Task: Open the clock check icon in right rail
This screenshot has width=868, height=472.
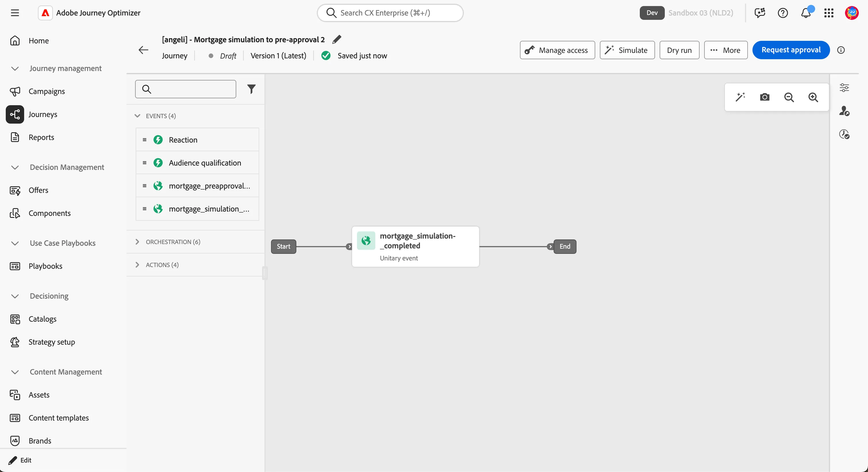Action: pyautogui.click(x=844, y=134)
